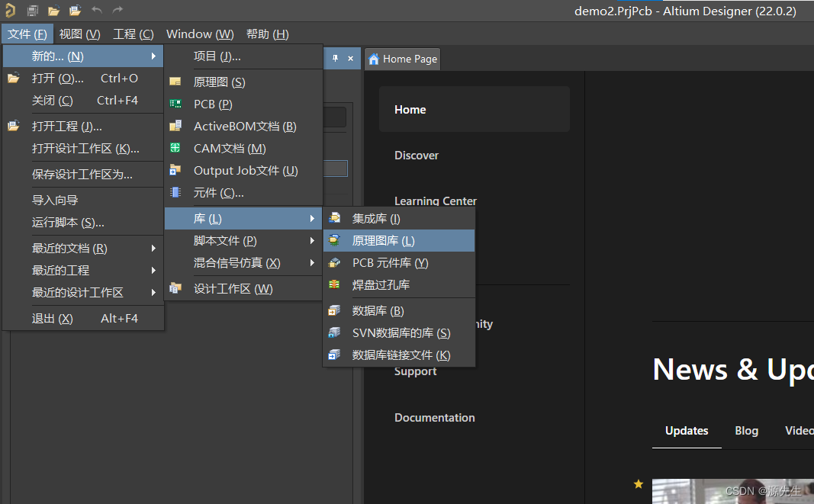
Task: Click the 数据库 (B) icon
Action: click(335, 310)
